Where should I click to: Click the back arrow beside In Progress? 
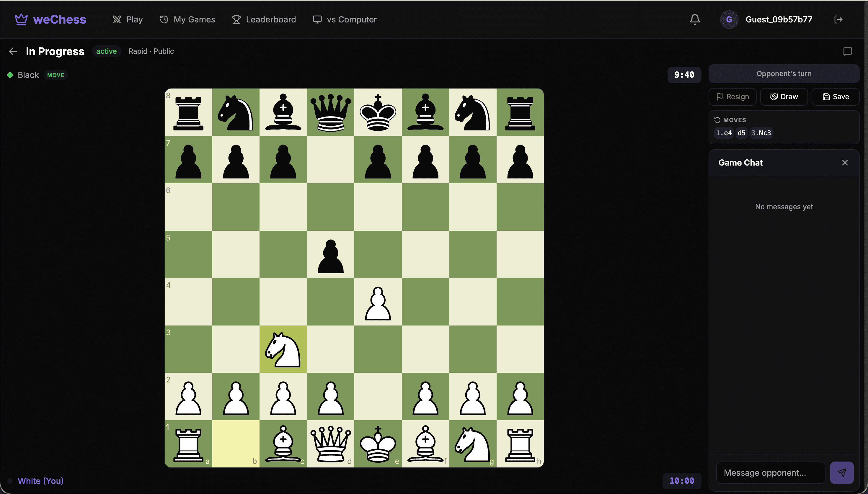click(x=13, y=51)
